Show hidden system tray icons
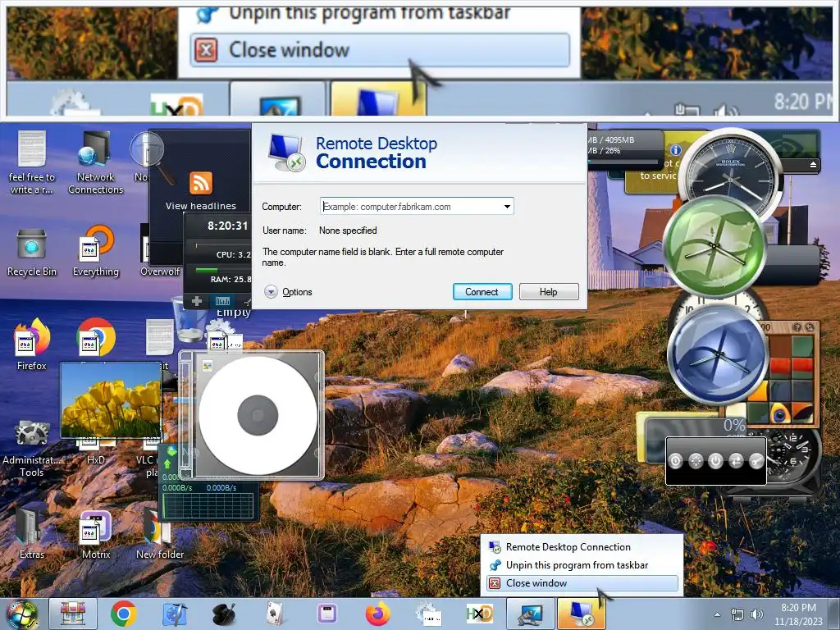 [717, 614]
